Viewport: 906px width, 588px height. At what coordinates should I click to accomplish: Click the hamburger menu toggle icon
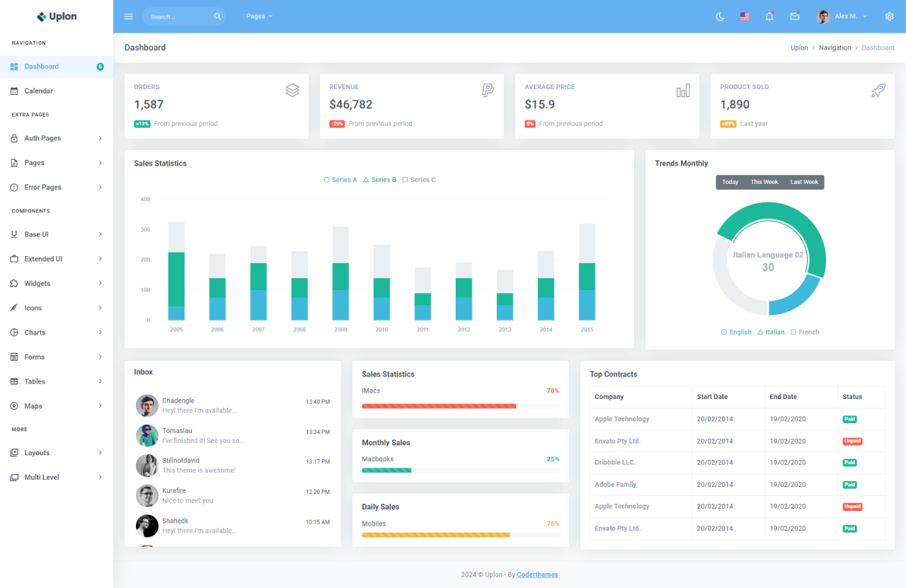(128, 16)
